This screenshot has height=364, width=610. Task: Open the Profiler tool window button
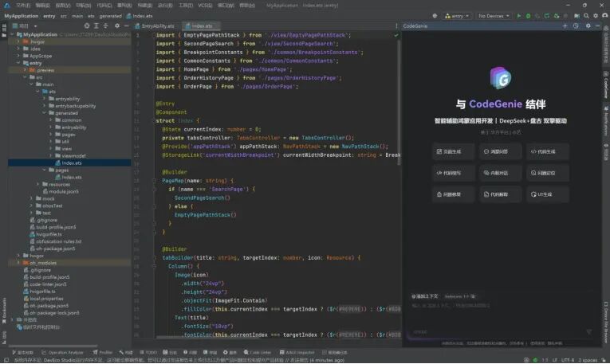103,353
